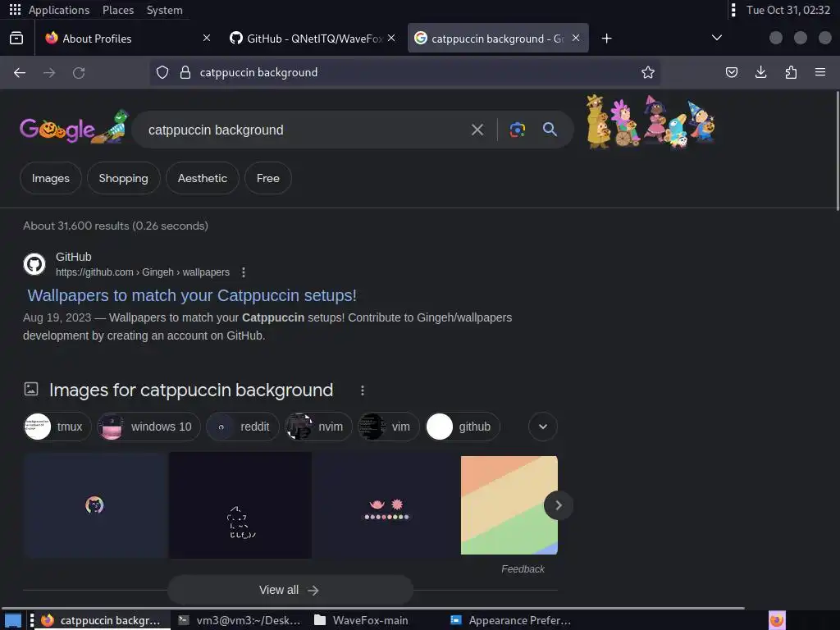
Task: Filter search results by Shopping
Action: click(123, 178)
